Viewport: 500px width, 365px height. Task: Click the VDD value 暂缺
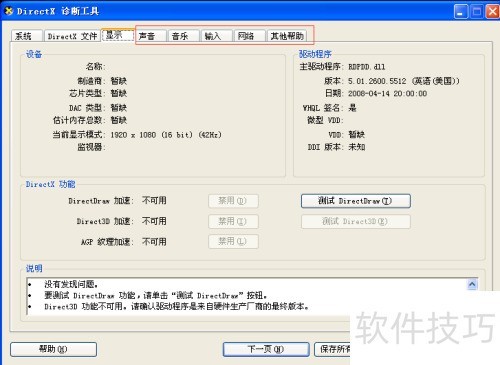tap(357, 135)
